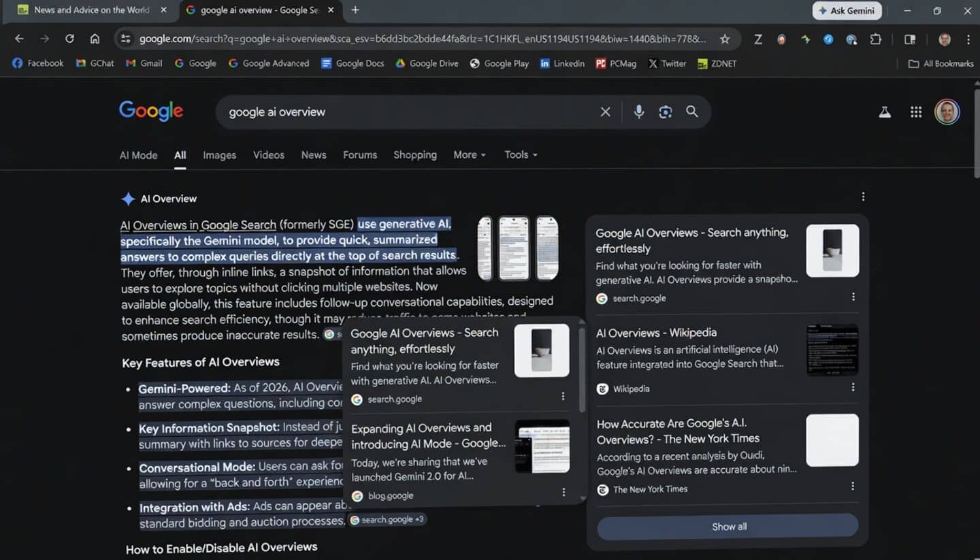Click the source popup's scrollbar
Screen dimensions: 980x560
pyautogui.click(x=582, y=371)
